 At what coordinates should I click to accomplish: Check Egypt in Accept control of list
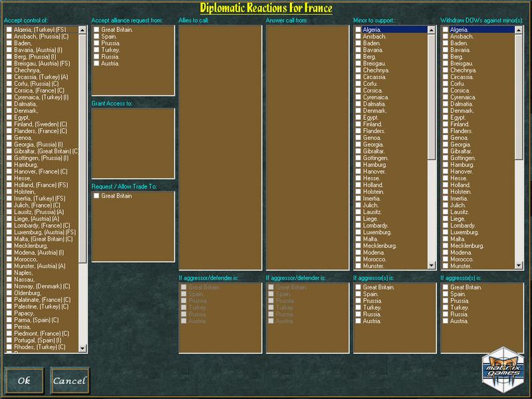tap(9, 118)
